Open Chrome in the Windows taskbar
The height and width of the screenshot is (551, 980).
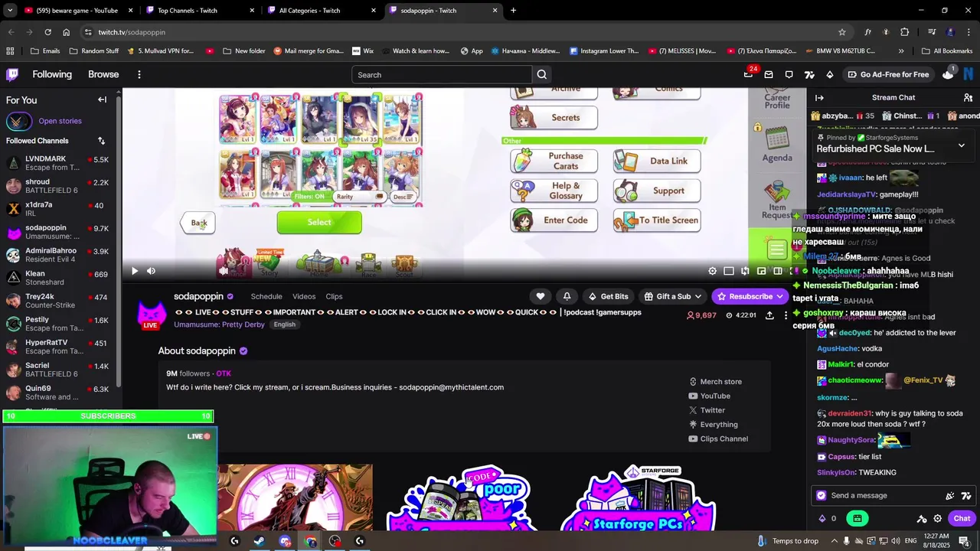point(310,541)
